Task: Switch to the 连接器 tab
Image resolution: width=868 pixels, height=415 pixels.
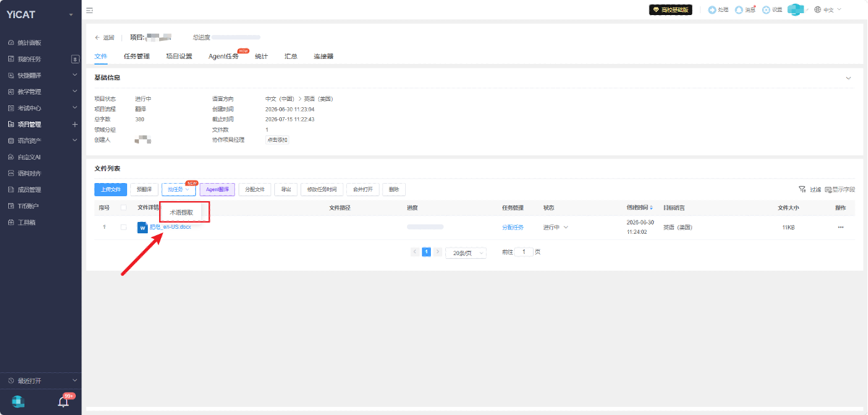Action: tap(324, 56)
